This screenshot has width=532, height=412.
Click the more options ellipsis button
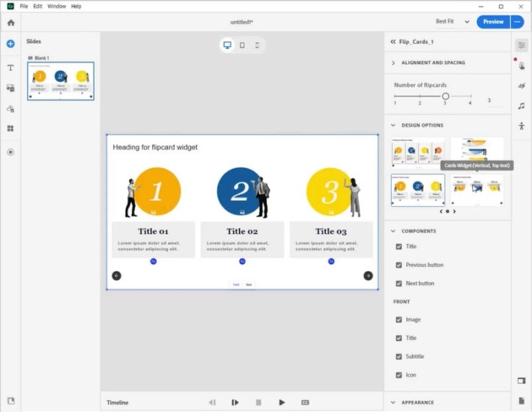pyautogui.click(x=518, y=22)
